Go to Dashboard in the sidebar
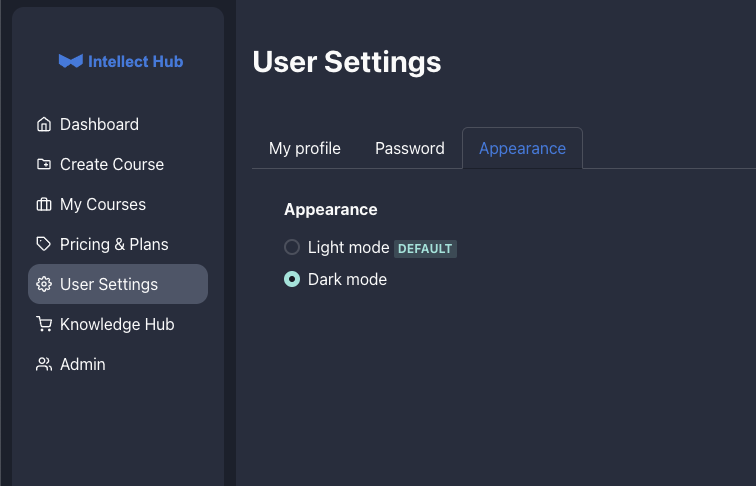This screenshot has width=756, height=486. (99, 124)
